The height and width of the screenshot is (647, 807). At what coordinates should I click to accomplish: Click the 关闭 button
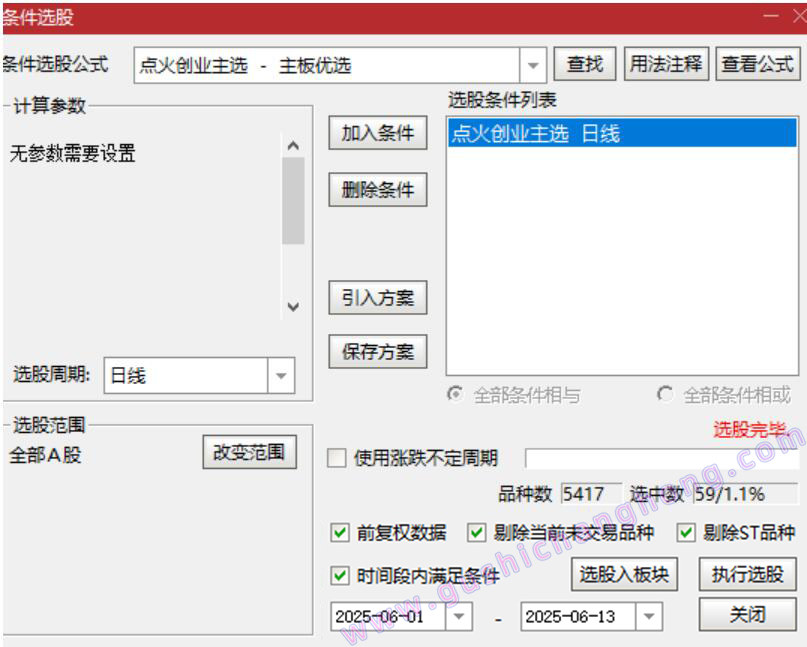click(x=747, y=614)
